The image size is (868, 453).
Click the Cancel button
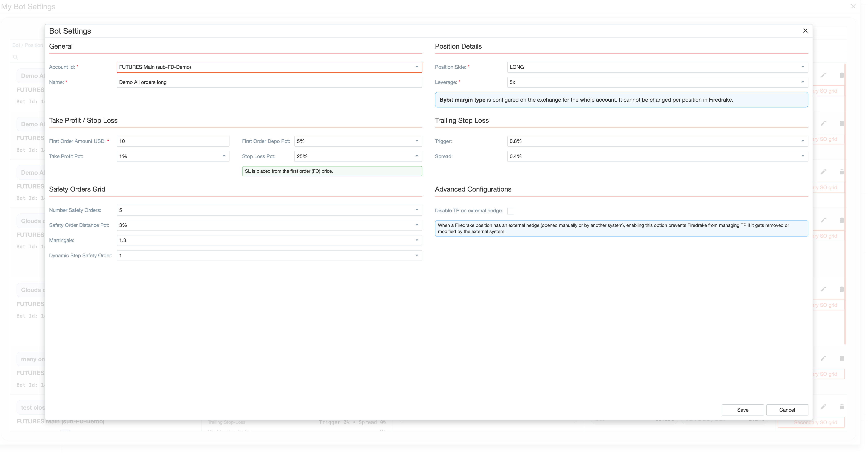pyautogui.click(x=787, y=410)
